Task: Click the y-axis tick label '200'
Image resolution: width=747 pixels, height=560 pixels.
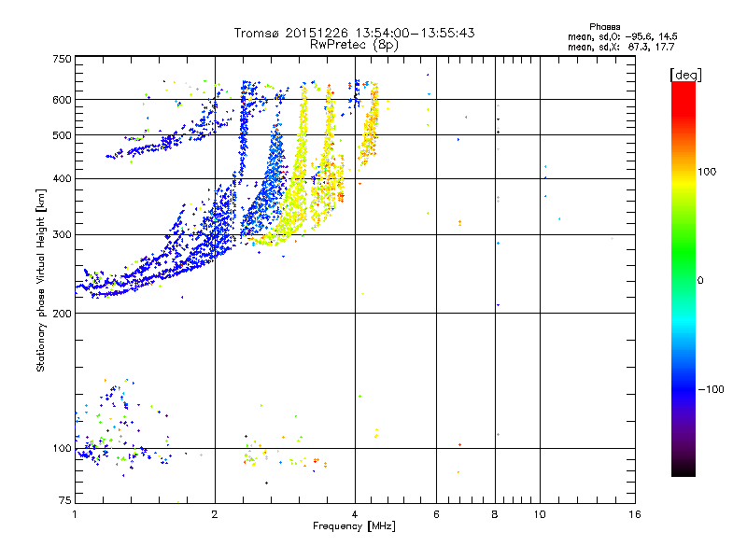Action: [62, 314]
